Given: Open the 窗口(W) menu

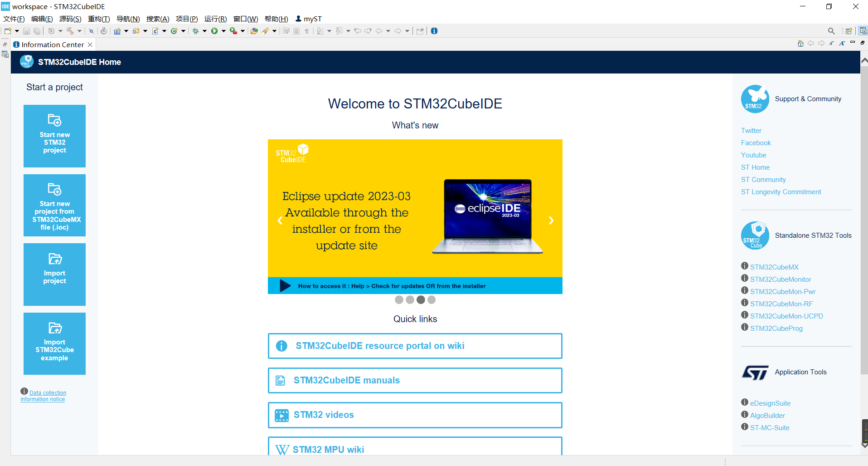Looking at the screenshot, I should point(246,19).
